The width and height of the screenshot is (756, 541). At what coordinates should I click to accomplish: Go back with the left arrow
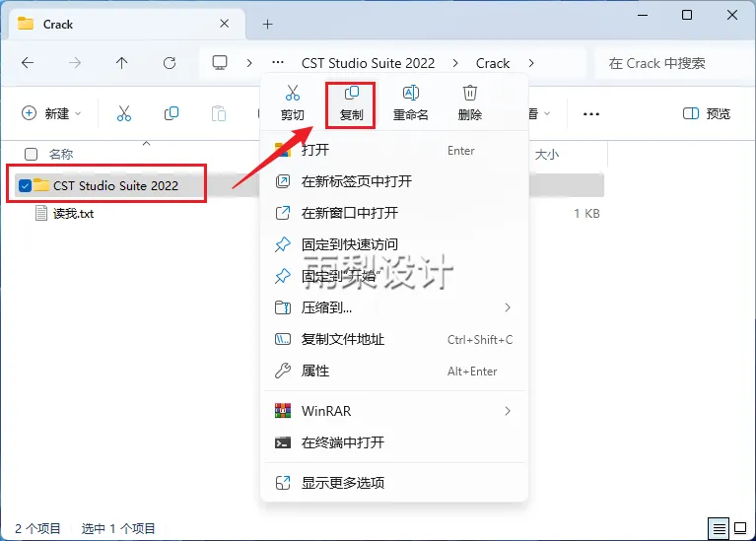(28, 63)
